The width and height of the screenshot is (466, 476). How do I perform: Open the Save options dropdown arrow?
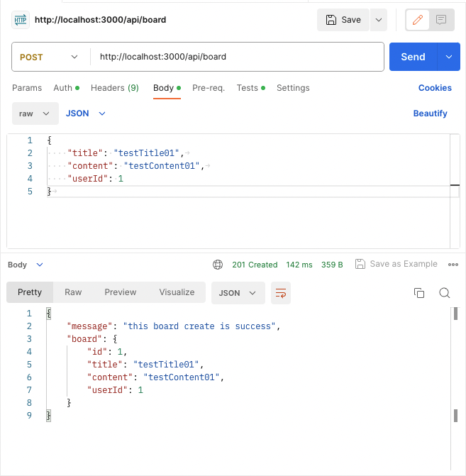point(379,20)
